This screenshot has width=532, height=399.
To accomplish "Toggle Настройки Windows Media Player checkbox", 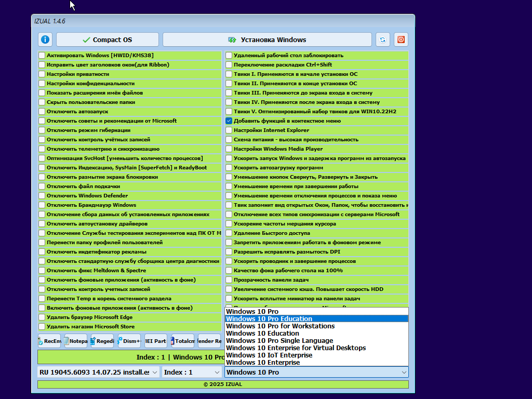I will (229, 149).
